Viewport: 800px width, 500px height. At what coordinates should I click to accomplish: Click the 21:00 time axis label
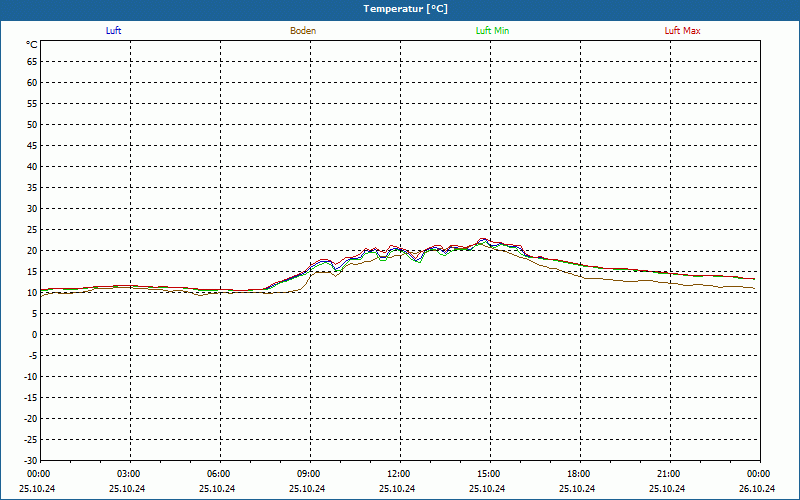pyautogui.click(x=670, y=474)
